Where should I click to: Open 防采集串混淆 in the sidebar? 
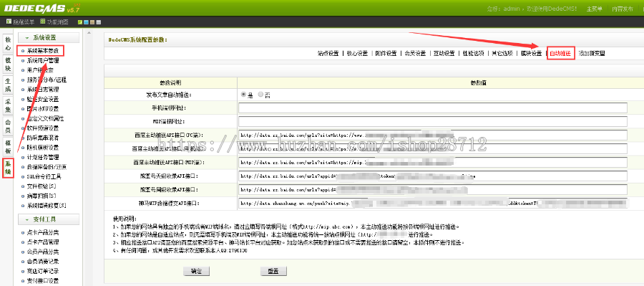point(43,138)
